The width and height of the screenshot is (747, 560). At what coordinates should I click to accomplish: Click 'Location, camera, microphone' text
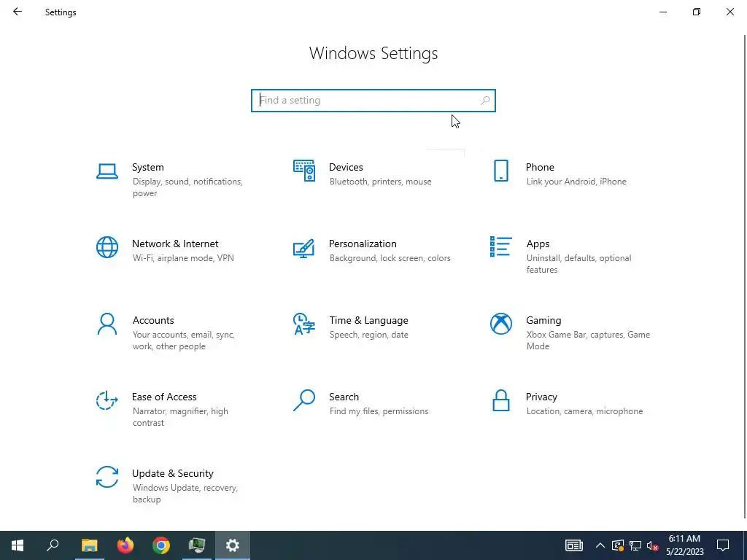pyautogui.click(x=584, y=411)
